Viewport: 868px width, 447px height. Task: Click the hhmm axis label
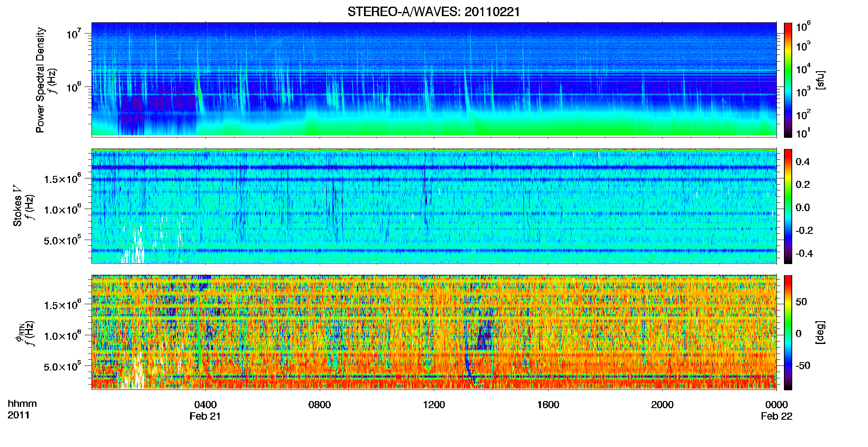(x=22, y=404)
